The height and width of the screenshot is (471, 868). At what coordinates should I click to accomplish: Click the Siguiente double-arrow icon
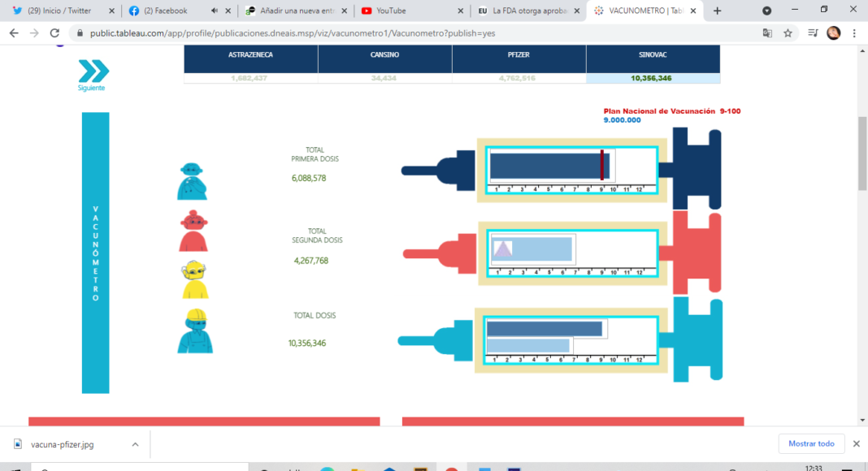coord(93,71)
